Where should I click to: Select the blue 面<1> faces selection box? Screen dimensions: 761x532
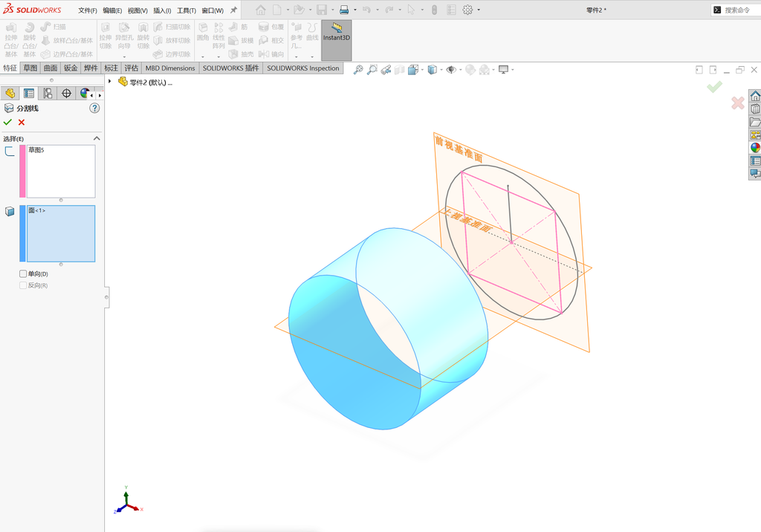(x=61, y=233)
